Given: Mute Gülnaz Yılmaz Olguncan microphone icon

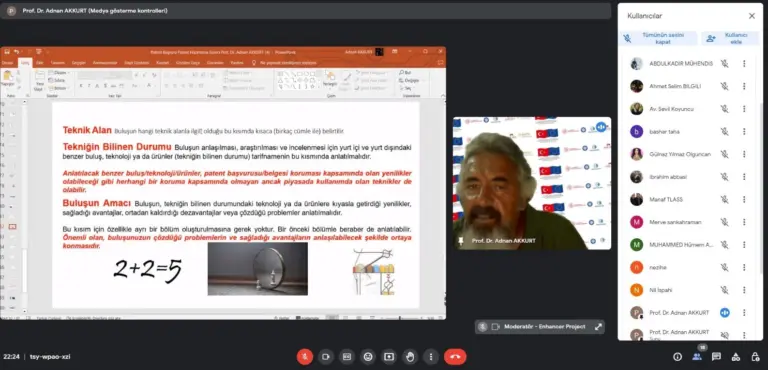Looking at the screenshot, I should click(x=724, y=154).
